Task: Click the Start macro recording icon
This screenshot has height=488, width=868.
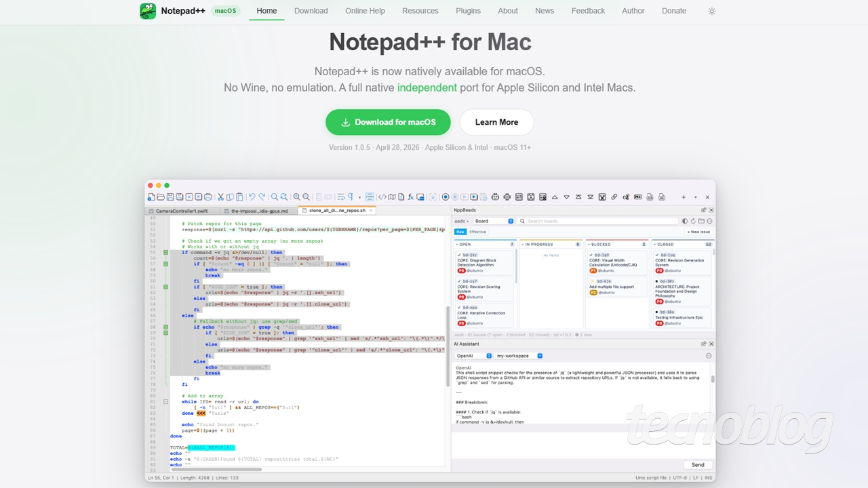Action: click(x=446, y=197)
